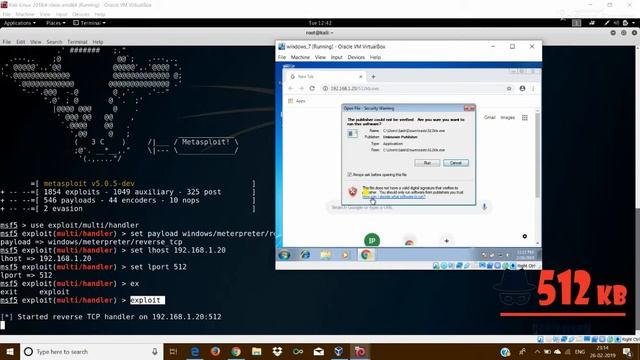Open Firefox from the Windows 10 taskbar
Screen dimensions: 640x360
215,351
